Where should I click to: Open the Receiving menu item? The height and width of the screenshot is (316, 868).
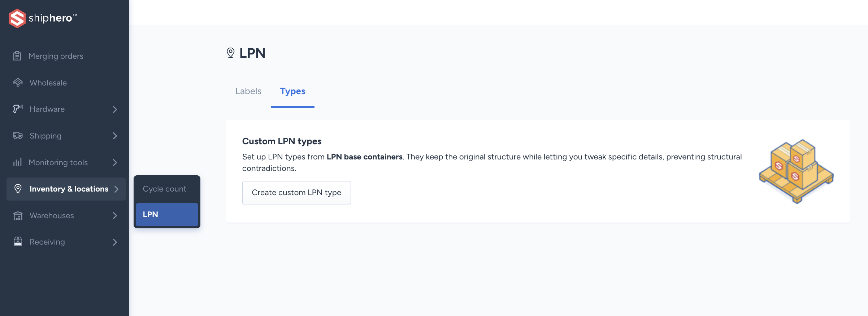[66, 242]
